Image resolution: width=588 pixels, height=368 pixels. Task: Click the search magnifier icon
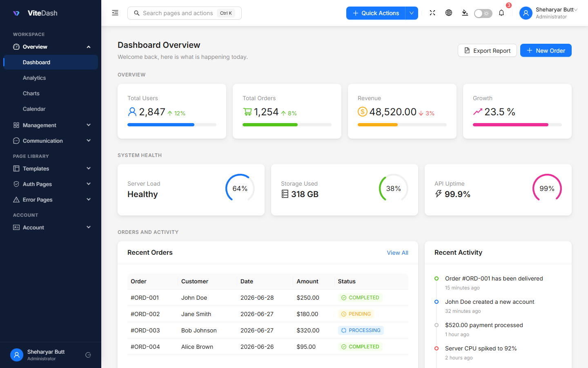(137, 13)
